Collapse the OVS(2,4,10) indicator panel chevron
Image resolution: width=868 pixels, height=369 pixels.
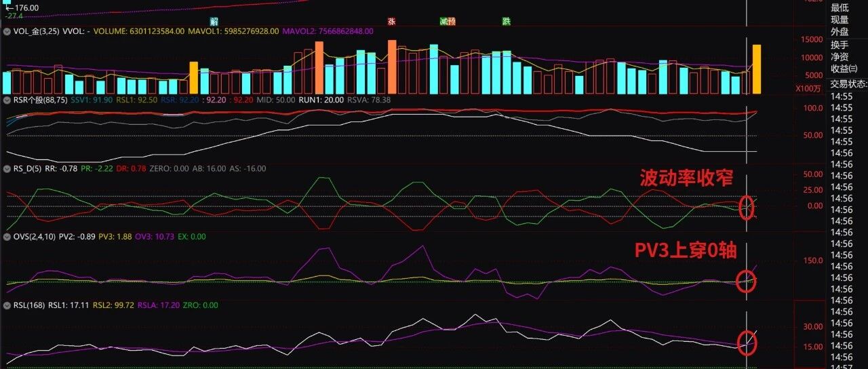tap(7, 237)
